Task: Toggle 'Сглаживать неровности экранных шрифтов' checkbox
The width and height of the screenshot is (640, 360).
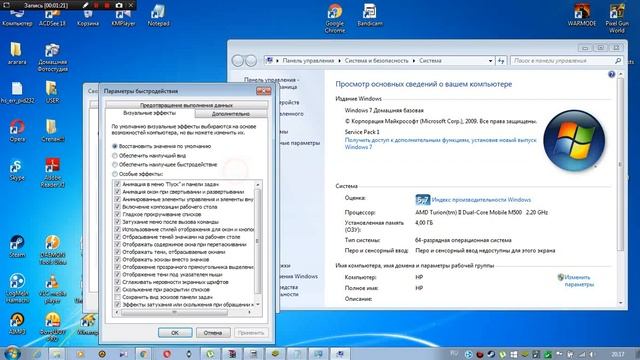Action: coord(118,282)
